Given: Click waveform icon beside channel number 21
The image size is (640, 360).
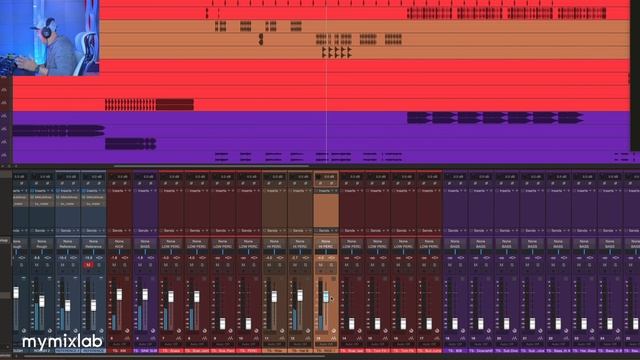Looking at the screenshot, I should tap(540, 338).
